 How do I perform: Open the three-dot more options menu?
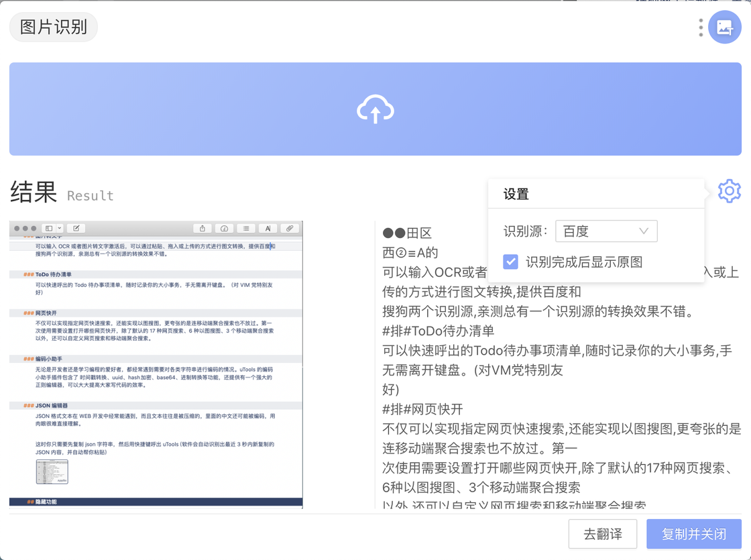(x=701, y=27)
